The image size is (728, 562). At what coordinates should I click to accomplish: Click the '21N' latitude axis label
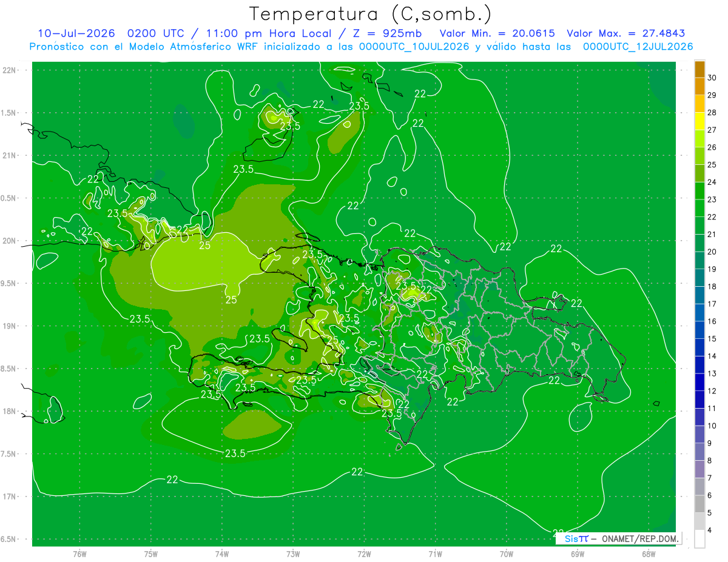(9, 156)
